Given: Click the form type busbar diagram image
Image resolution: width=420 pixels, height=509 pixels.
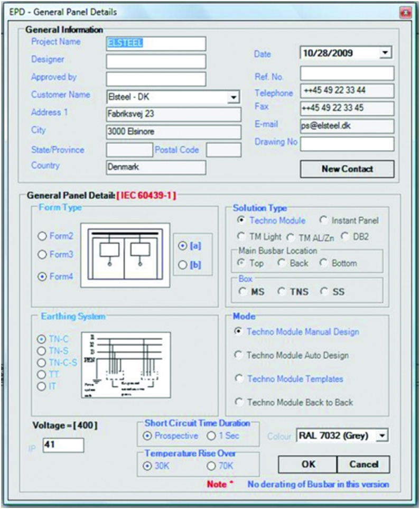Looking at the screenshot, I should click(125, 255).
